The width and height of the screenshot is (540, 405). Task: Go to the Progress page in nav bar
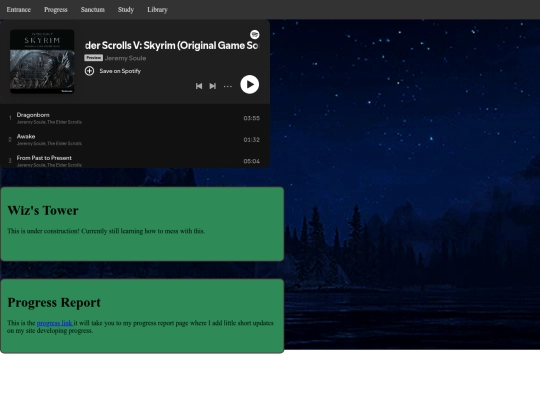[56, 10]
